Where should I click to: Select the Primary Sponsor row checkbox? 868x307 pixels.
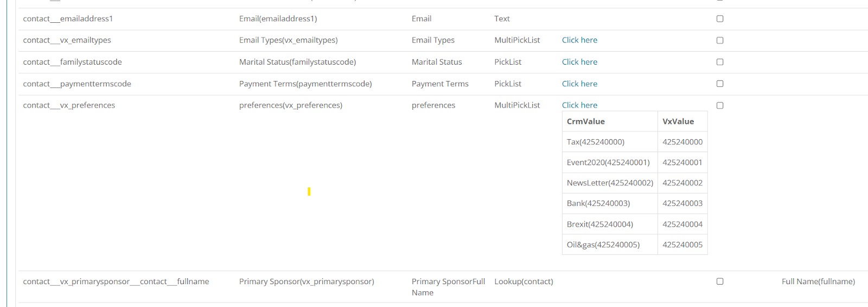(x=720, y=281)
